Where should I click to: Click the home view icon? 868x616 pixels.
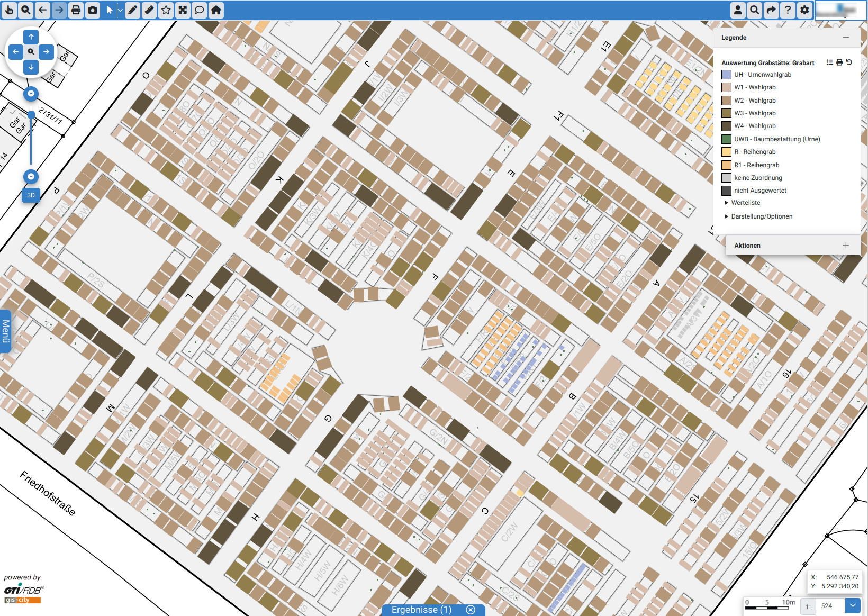tap(216, 10)
